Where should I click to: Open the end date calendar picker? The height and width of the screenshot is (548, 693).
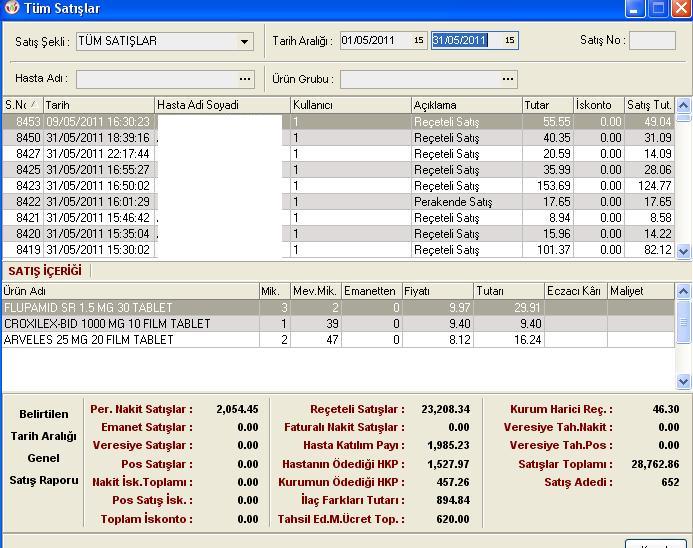pyautogui.click(x=509, y=41)
